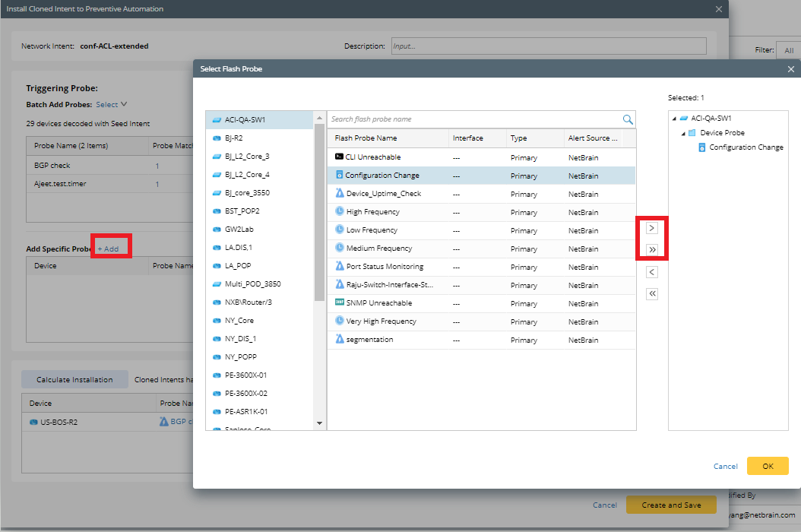The width and height of the screenshot is (801, 532).
Task: Click the device list scrollbar thumb
Action: (320, 212)
